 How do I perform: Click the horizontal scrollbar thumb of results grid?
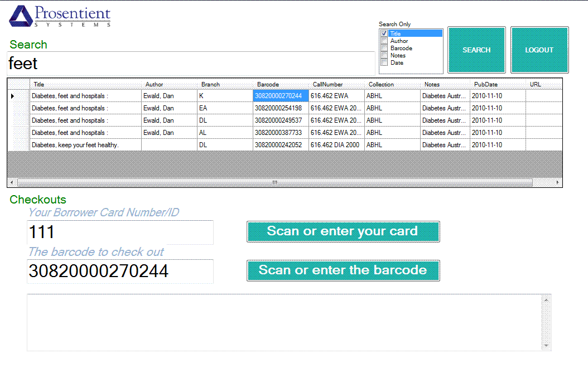pyautogui.click(x=275, y=182)
